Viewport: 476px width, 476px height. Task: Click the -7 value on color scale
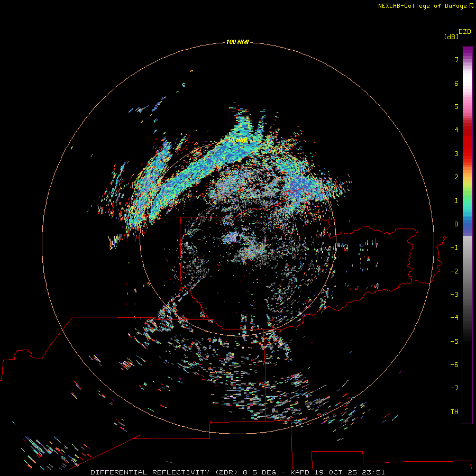click(x=454, y=388)
